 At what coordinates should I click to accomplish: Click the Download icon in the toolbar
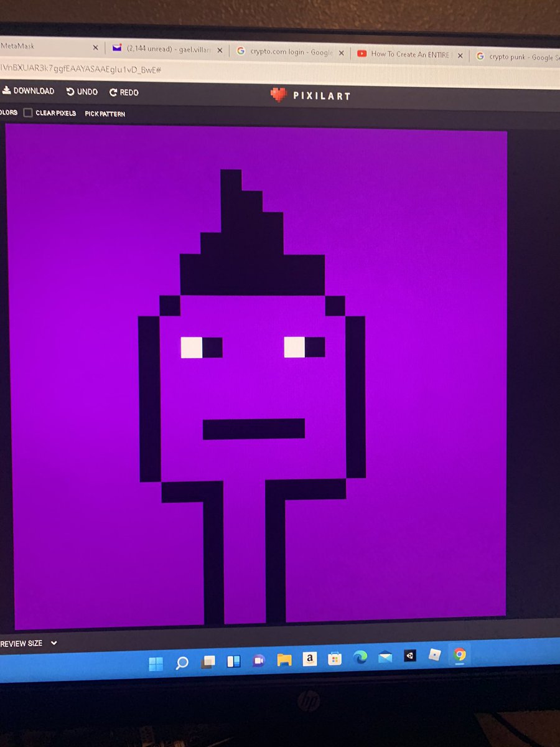[x=7, y=91]
